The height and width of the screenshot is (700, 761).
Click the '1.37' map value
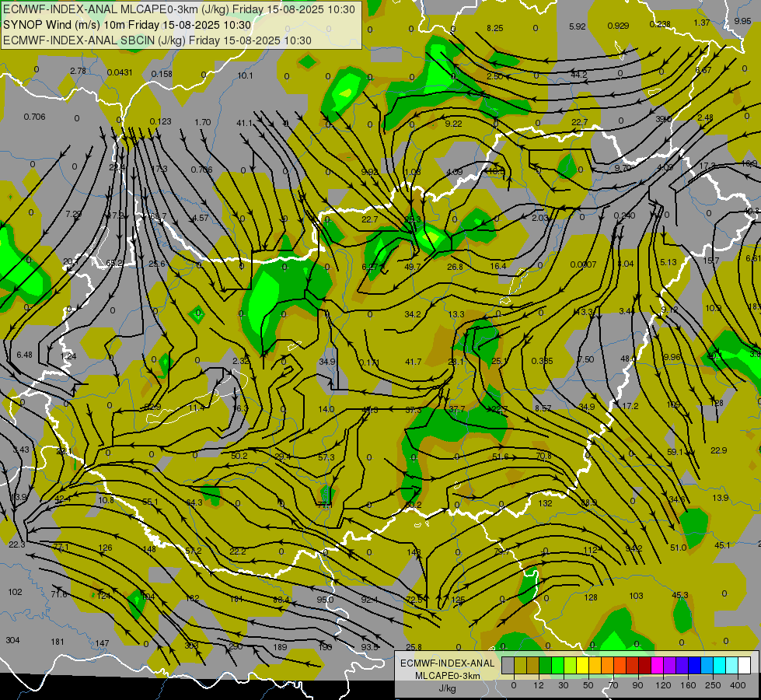tap(702, 23)
